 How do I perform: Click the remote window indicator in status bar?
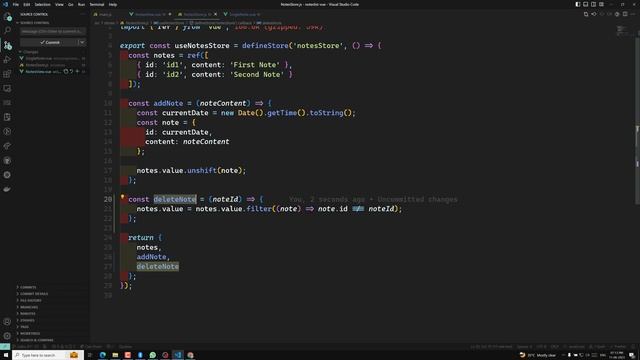tap(5, 347)
